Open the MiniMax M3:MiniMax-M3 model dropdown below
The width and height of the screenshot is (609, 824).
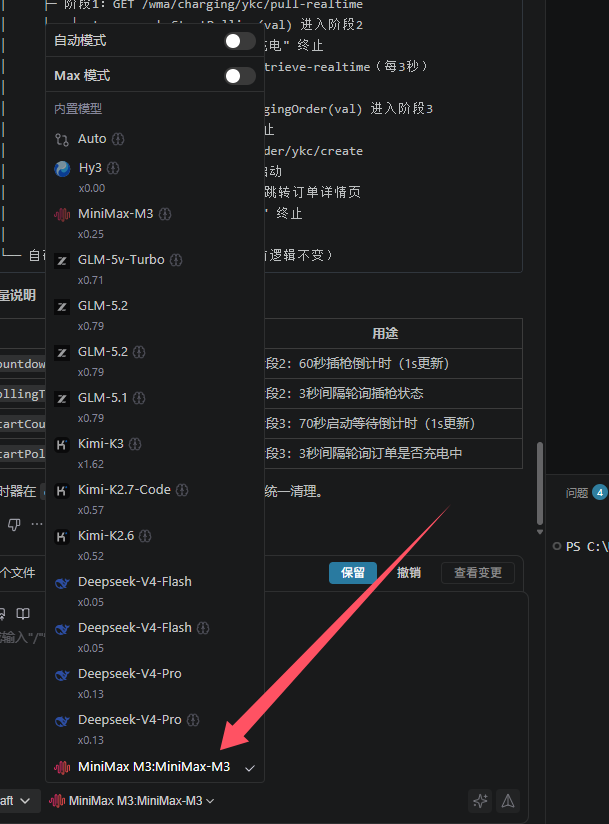point(131,801)
